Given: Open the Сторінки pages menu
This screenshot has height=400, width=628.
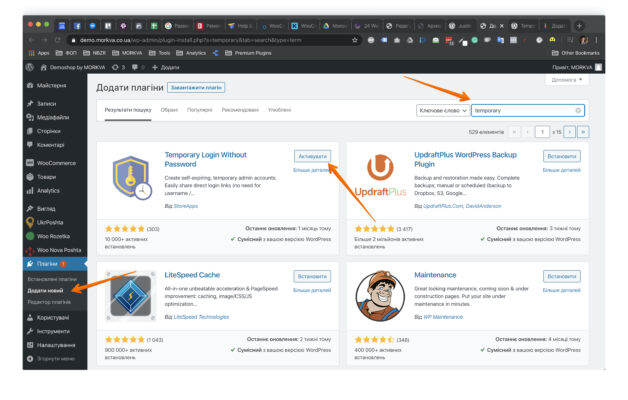Looking at the screenshot, I should [48, 131].
